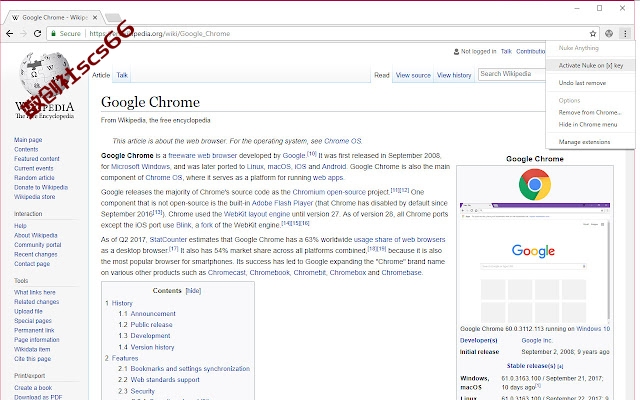Viewport: 640px width, 400px height.
Task: Click the Google Chrome logo in infobox
Action: click(535, 184)
